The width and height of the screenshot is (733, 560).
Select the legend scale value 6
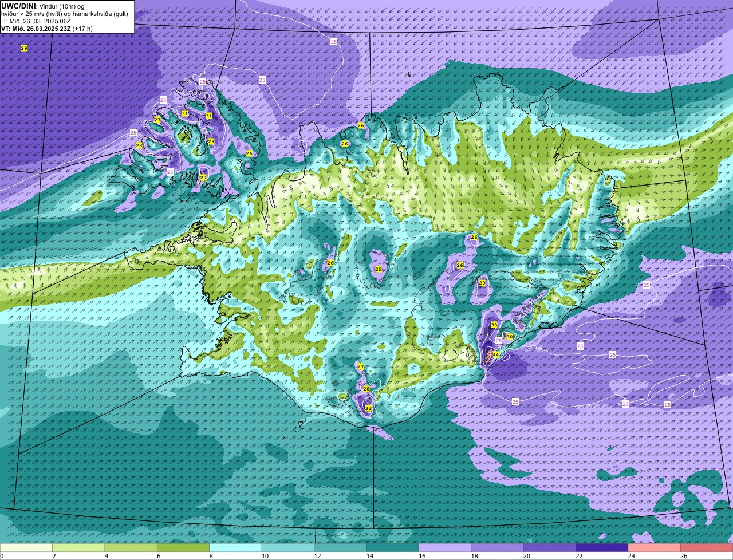[x=159, y=556]
